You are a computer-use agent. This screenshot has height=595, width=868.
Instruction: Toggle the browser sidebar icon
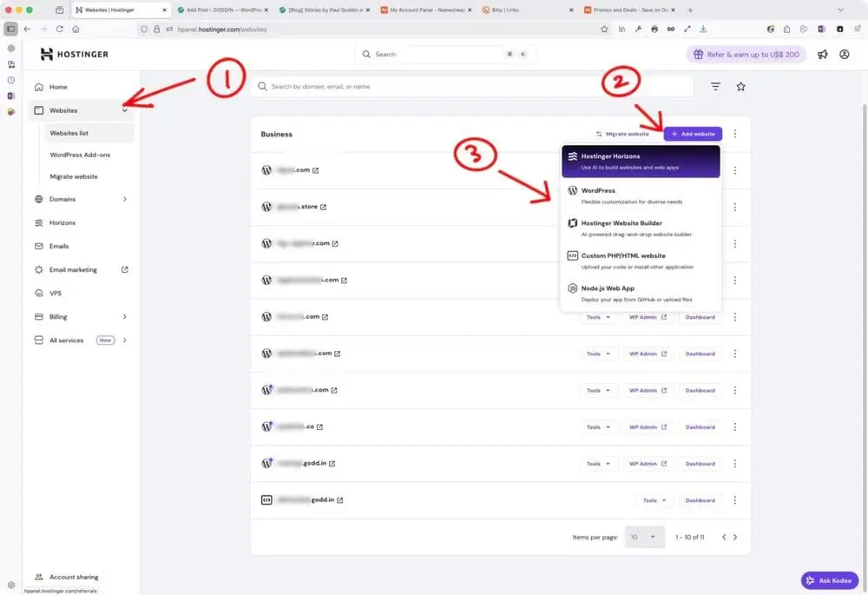10,29
